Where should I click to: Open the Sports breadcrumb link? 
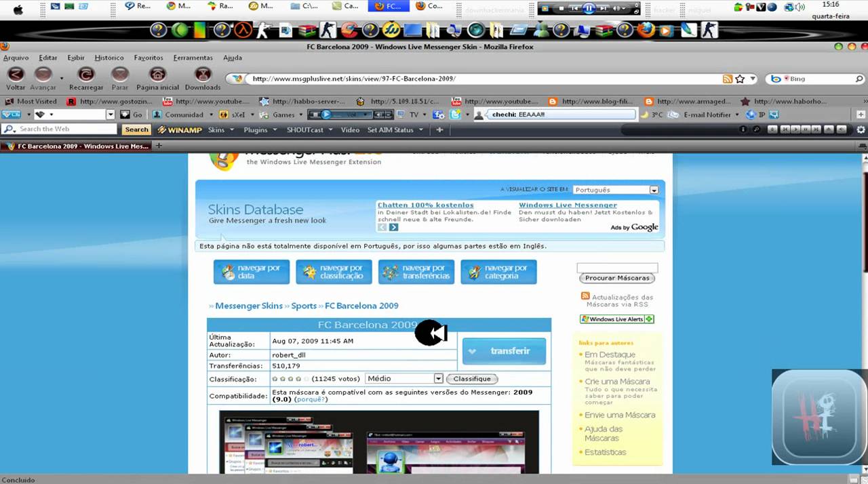point(304,306)
